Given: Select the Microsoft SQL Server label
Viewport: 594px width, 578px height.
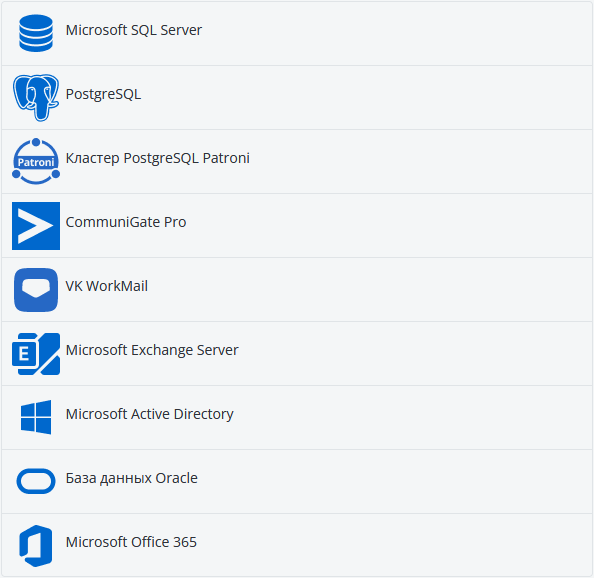Looking at the screenshot, I should 134,30.
